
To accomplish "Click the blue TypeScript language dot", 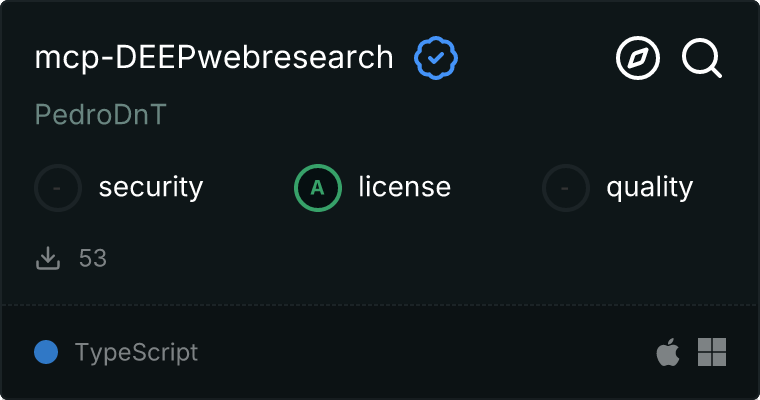I will (x=45, y=352).
